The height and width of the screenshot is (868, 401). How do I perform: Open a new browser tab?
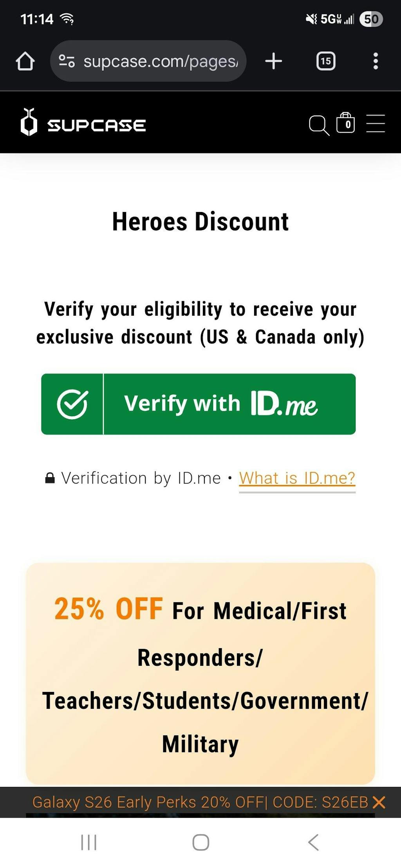pyautogui.click(x=273, y=61)
